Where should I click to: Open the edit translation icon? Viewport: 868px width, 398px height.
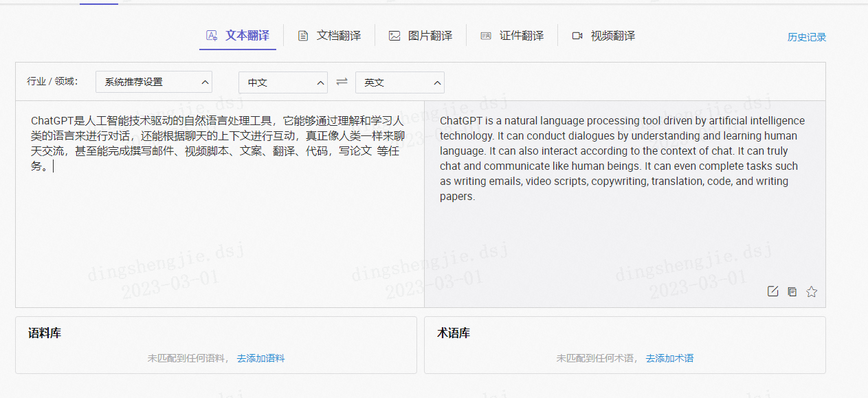(772, 291)
